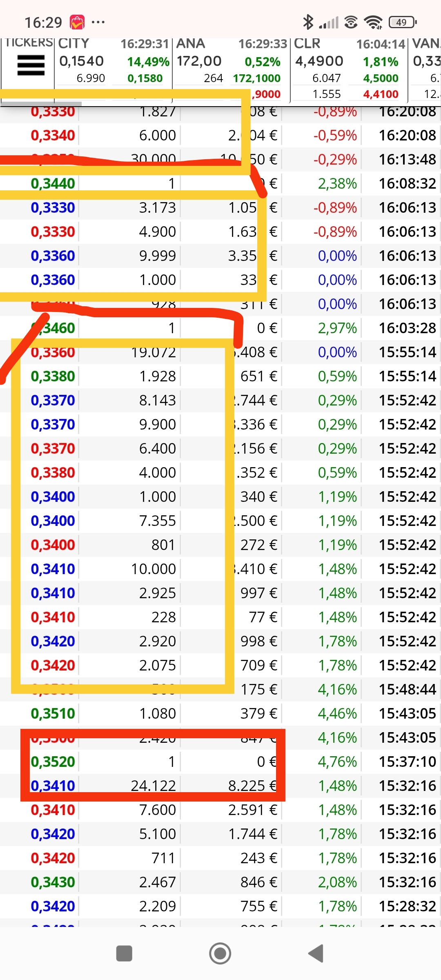
Task: Select the 755 € amount cell
Action: click(x=259, y=906)
